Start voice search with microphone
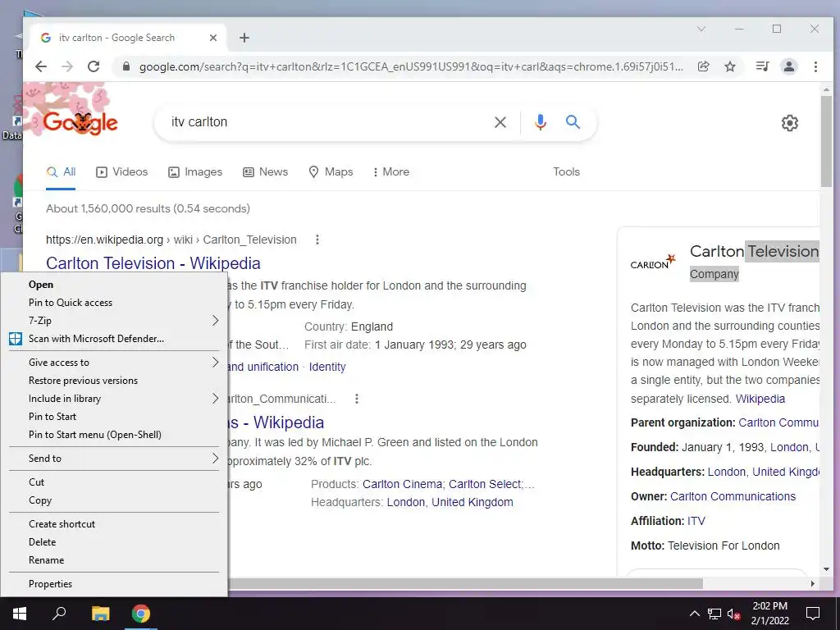840x630 pixels. coord(540,122)
